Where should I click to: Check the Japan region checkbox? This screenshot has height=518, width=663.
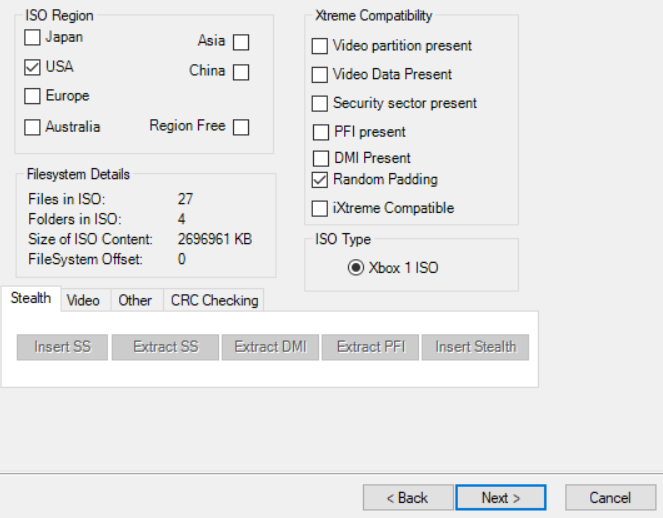(x=33, y=37)
